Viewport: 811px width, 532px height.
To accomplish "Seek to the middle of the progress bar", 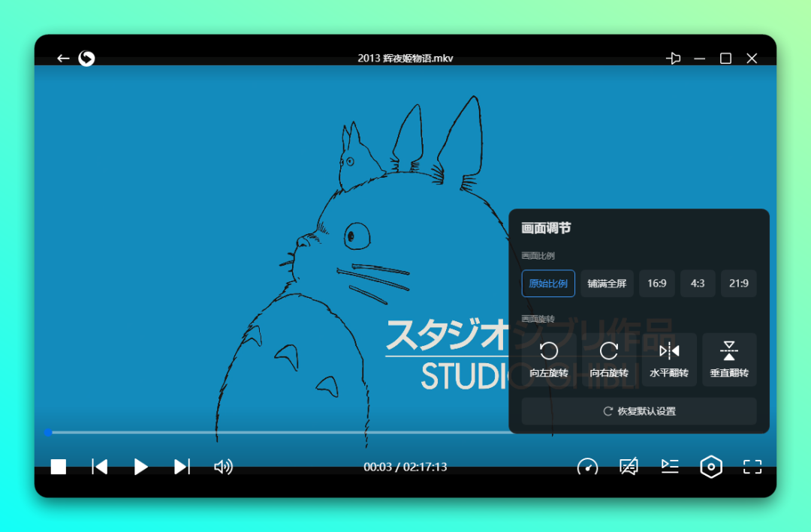I will coord(405,432).
